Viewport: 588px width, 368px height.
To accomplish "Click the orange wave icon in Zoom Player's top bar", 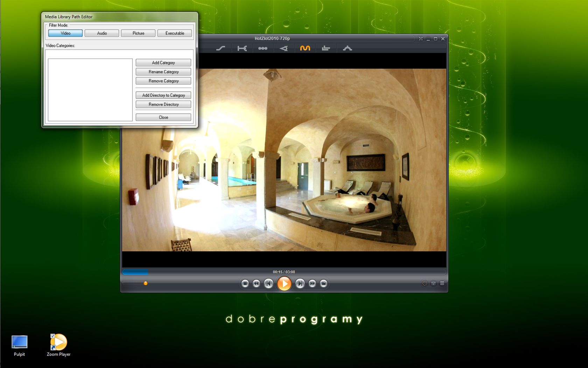I will coord(305,48).
